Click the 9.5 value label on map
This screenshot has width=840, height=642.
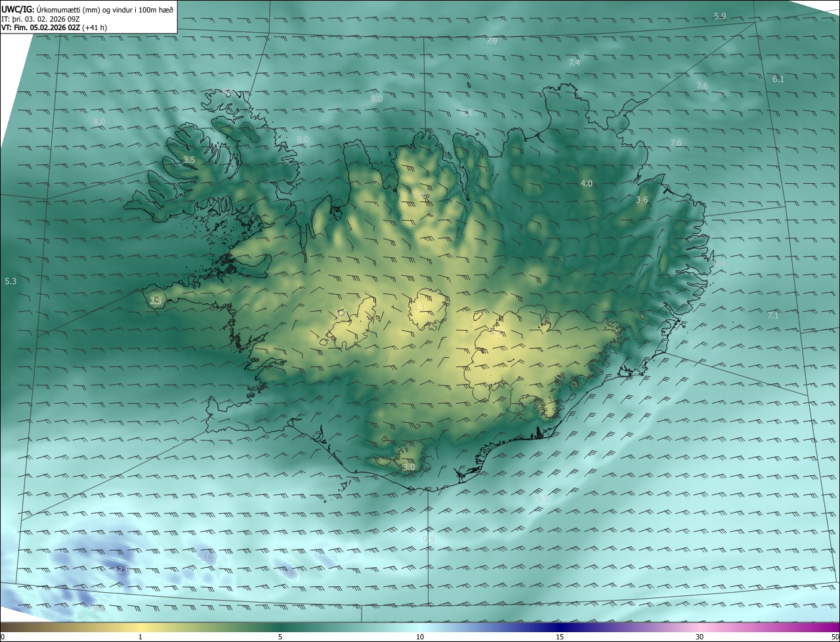tap(542, 499)
